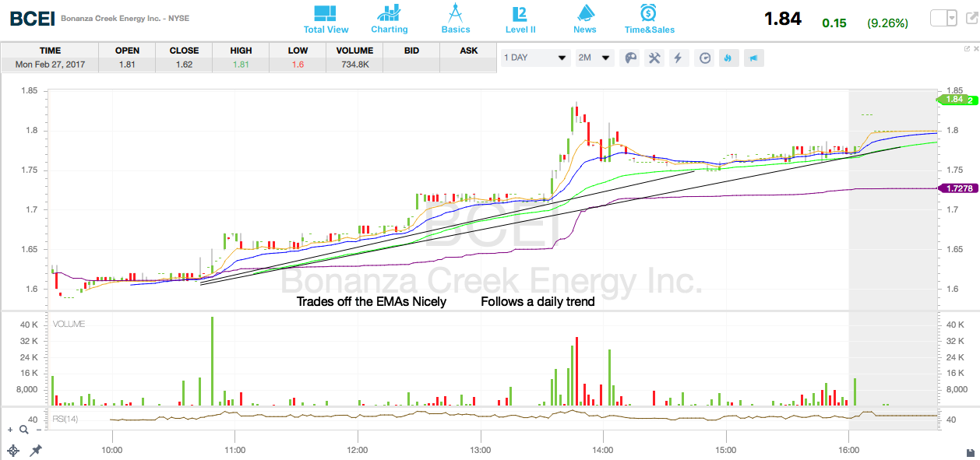Zoom in with the plus icon
Viewport: 980px width, 460px height.
10,429
